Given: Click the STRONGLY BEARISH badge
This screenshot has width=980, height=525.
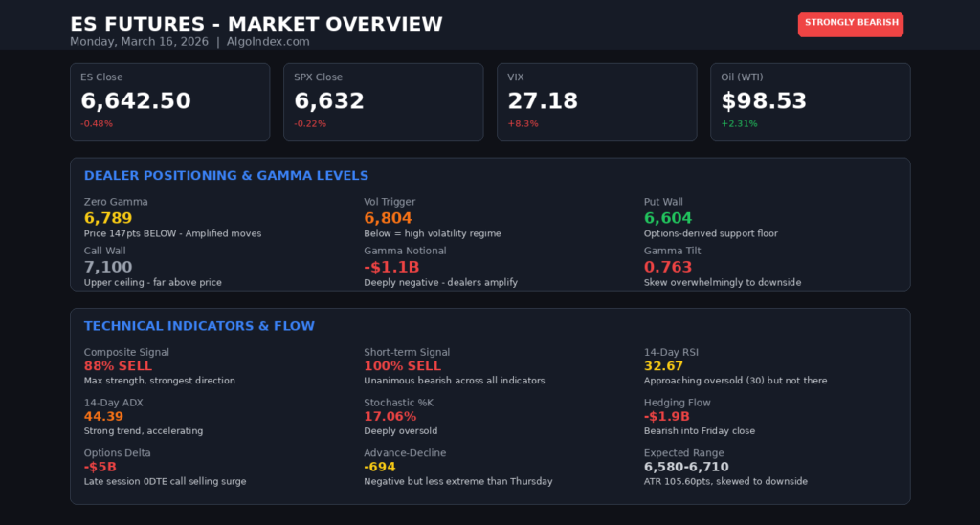Looking at the screenshot, I should click(x=851, y=24).
